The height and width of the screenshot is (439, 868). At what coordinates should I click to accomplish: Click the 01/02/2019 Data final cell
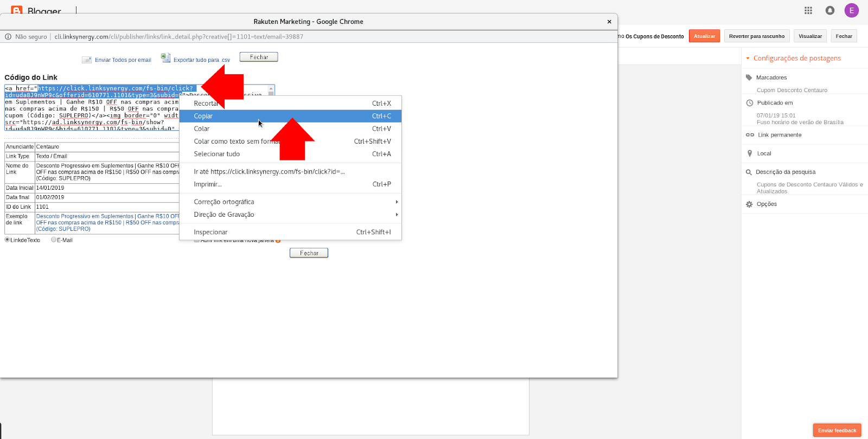[x=107, y=197]
